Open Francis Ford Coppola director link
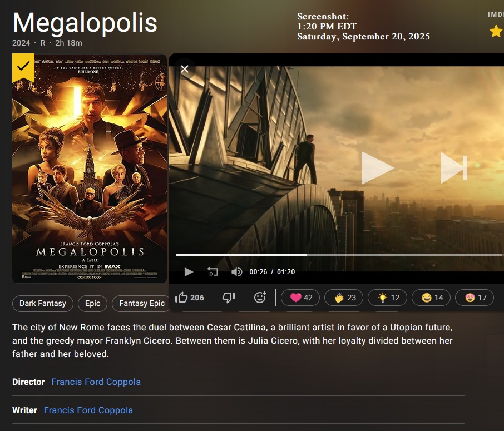The height and width of the screenshot is (431, 504). pos(96,382)
